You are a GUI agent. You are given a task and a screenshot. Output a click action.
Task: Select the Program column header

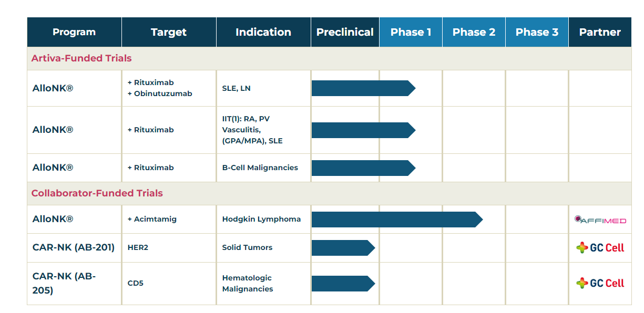click(x=74, y=32)
